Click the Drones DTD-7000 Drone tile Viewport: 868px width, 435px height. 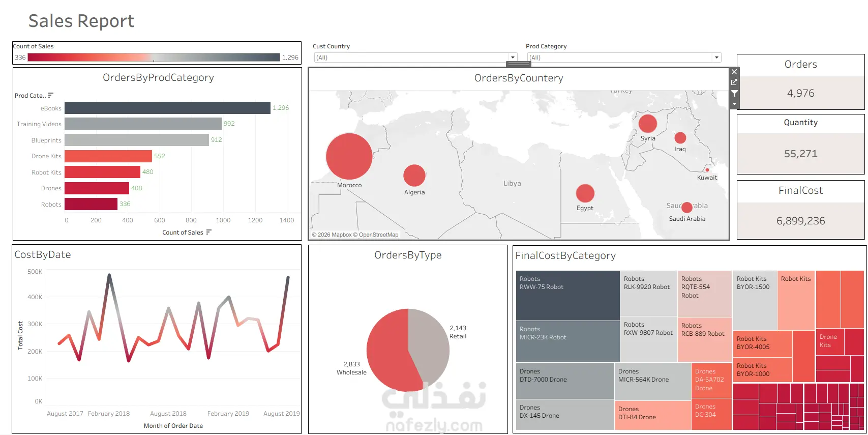point(565,381)
